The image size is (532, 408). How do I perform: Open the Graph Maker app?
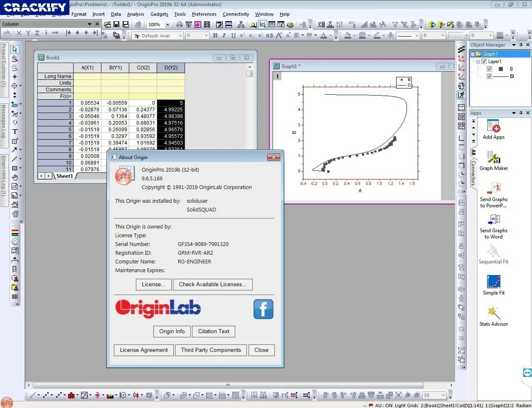pyautogui.click(x=494, y=161)
